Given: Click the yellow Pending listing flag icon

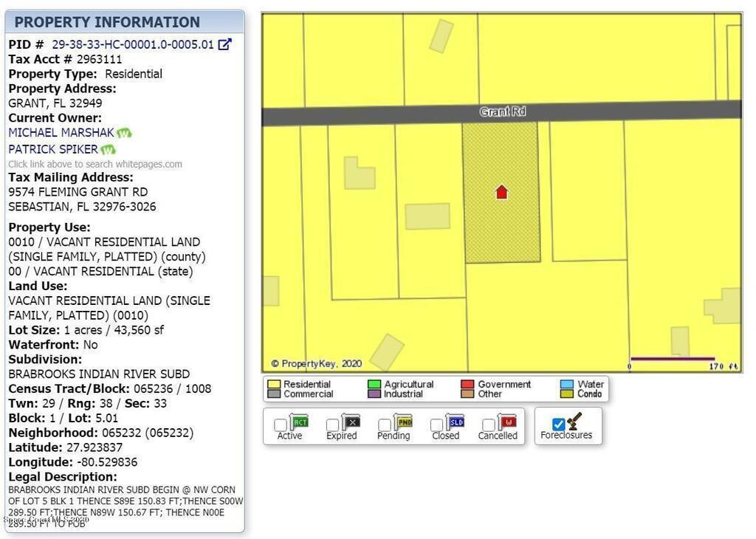Looking at the screenshot, I should (403, 422).
